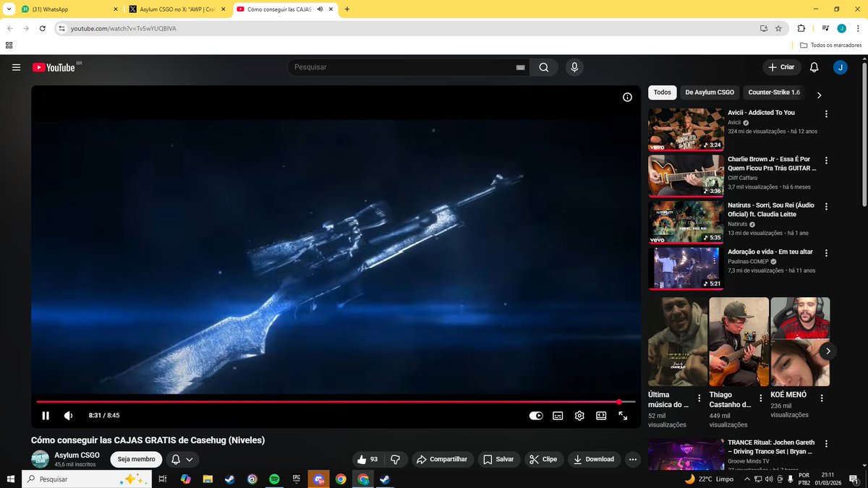Image resolution: width=868 pixels, height=488 pixels.
Task: Open weather widget 22°C Limpo
Action: [710, 479]
